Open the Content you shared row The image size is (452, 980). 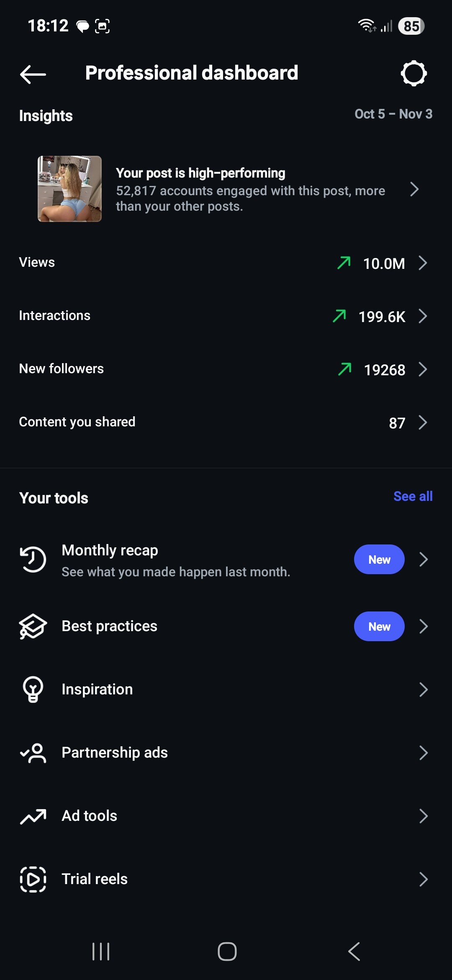[226, 422]
